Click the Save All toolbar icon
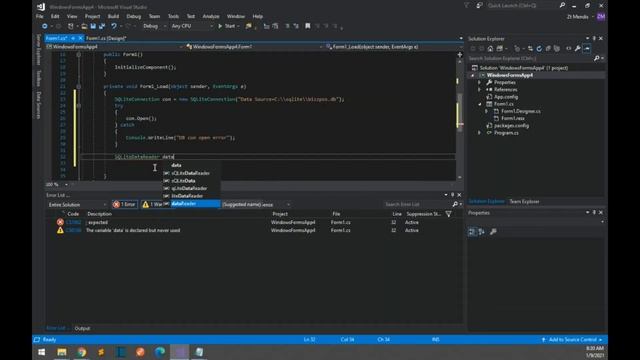 click(102, 26)
